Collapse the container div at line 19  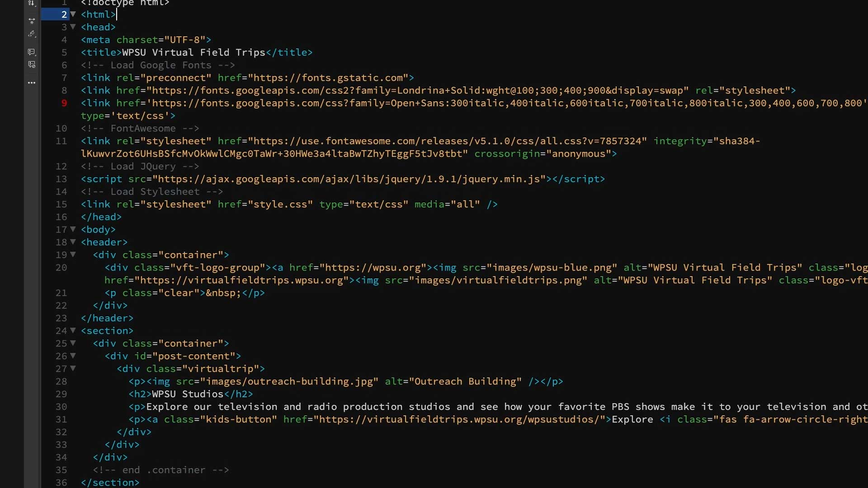coord(73,255)
